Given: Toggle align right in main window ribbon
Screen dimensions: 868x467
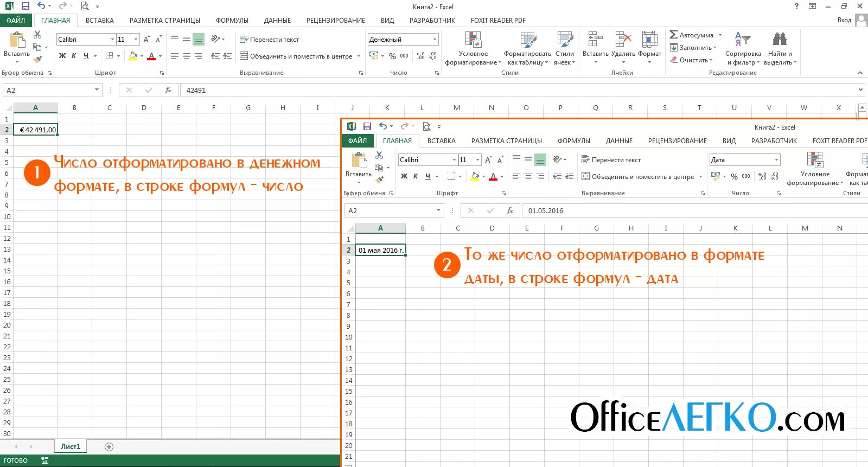Looking at the screenshot, I should [199, 56].
